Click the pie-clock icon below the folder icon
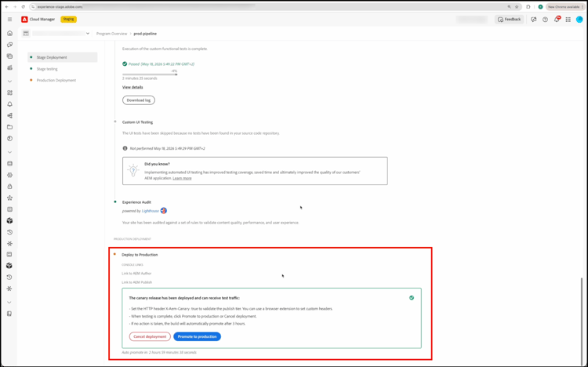Image resolution: width=588 pixels, height=367 pixels. 9,139
